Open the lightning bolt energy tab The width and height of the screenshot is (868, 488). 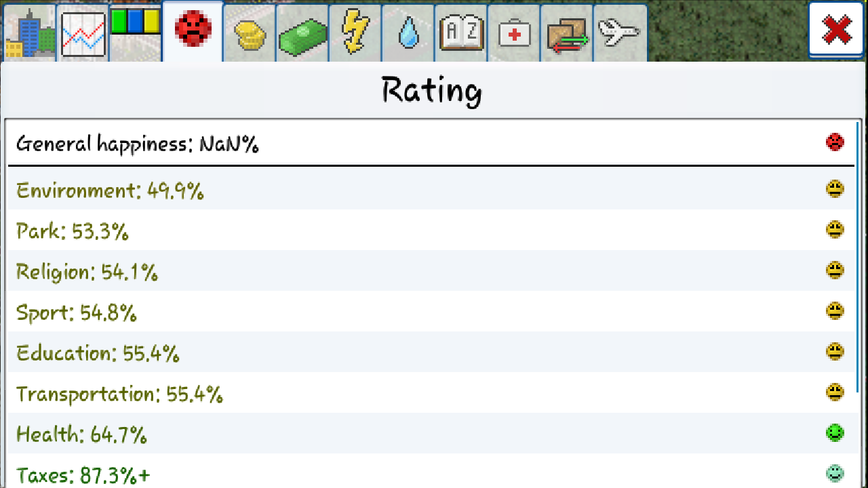pos(355,34)
